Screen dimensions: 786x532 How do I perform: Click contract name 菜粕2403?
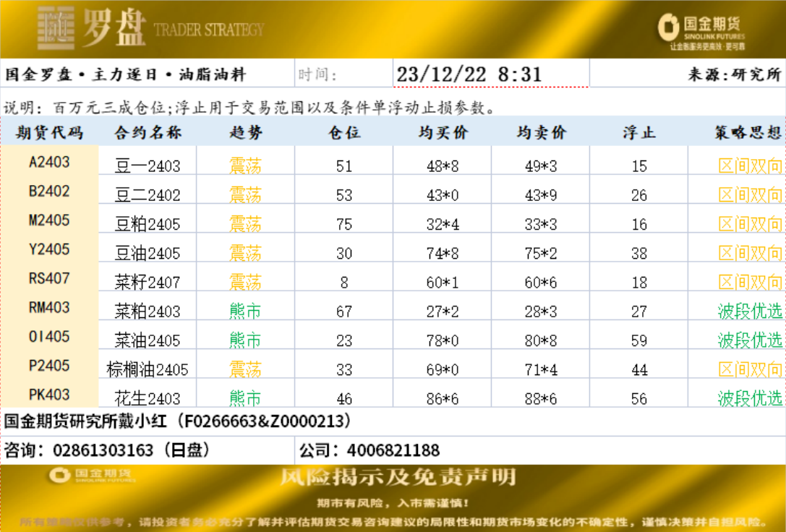(x=148, y=311)
